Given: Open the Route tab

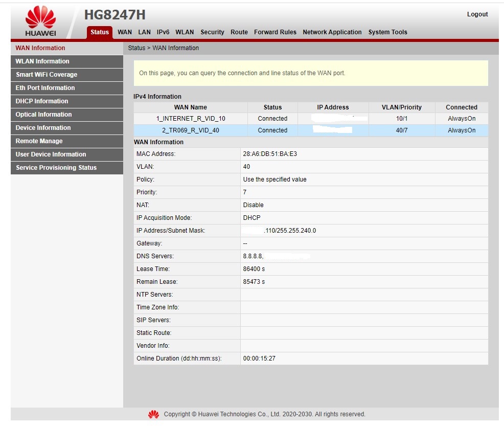Looking at the screenshot, I should click(x=239, y=32).
